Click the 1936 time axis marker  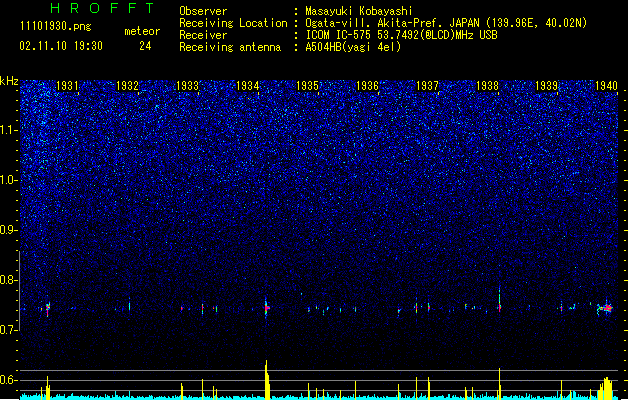[367, 85]
